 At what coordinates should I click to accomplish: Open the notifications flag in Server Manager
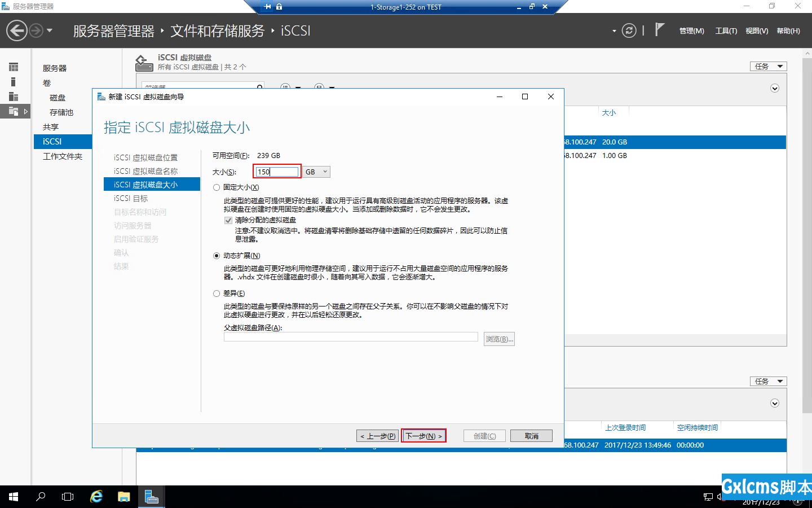click(x=659, y=30)
